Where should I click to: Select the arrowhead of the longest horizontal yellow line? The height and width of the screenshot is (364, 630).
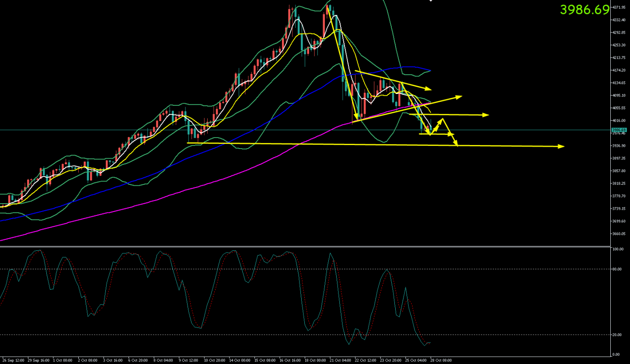[562, 146]
